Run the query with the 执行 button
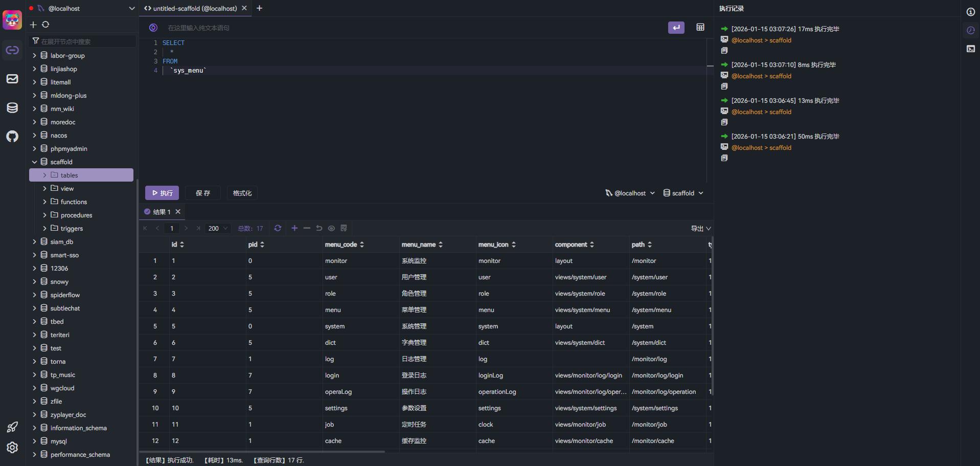Viewport: 980px width, 466px height. click(x=162, y=193)
